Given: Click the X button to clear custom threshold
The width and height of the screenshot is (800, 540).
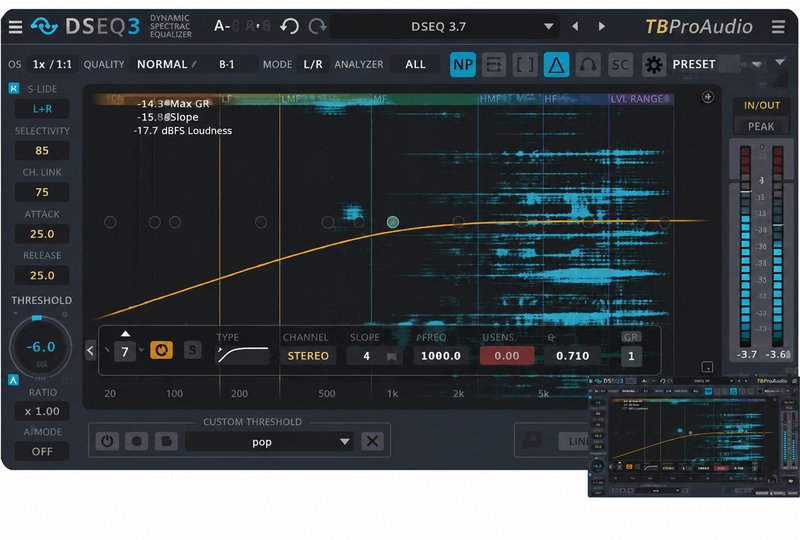Looking at the screenshot, I should pos(372,441).
